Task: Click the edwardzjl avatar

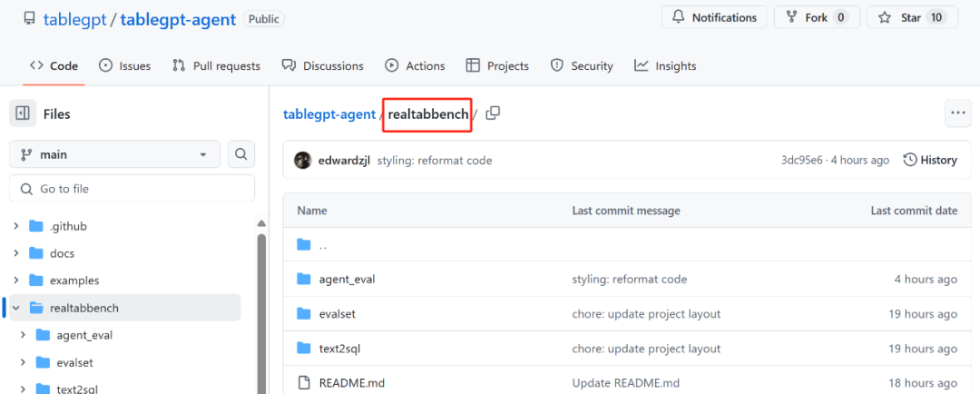Action: (302, 160)
